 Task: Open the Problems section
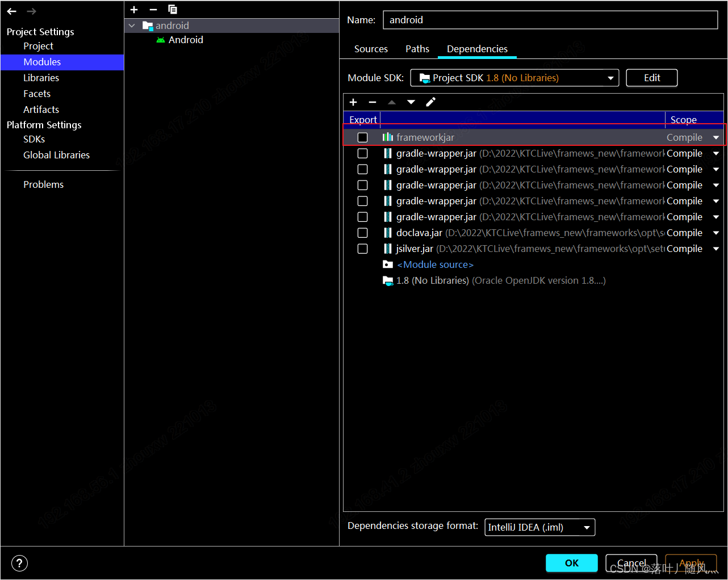pyautogui.click(x=43, y=184)
